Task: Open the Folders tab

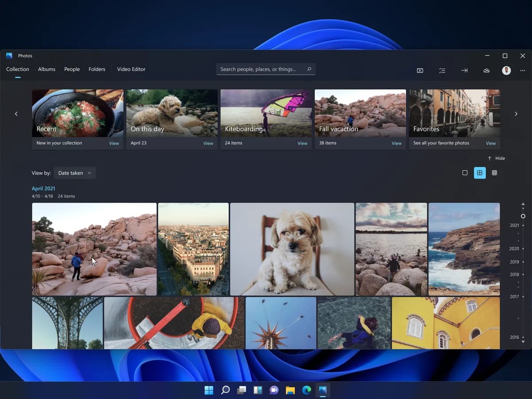Action: 97,69
